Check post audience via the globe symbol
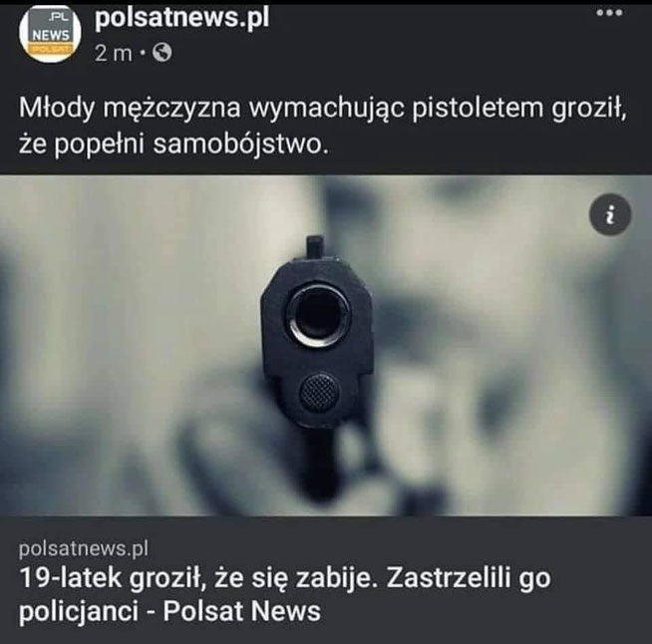This screenshot has width=652, height=644. [x=162, y=53]
